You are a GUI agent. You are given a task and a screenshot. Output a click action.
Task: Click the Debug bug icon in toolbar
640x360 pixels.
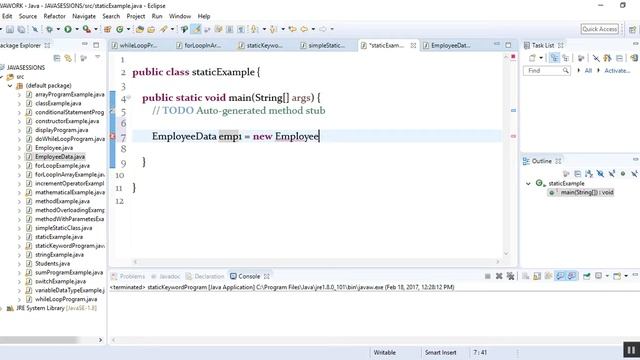(x=49, y=29)
